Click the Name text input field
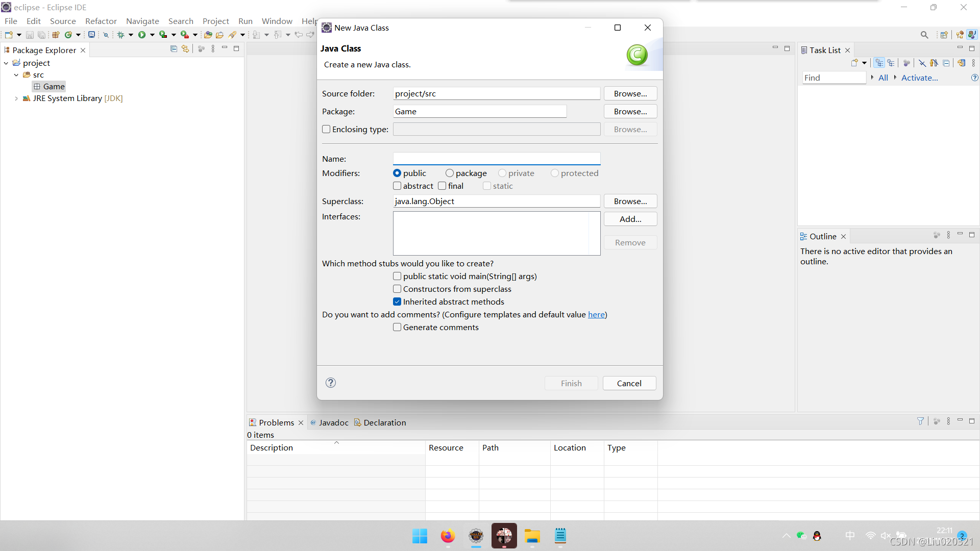The width and height of the screenshot is (980, 551). point(496,159)
